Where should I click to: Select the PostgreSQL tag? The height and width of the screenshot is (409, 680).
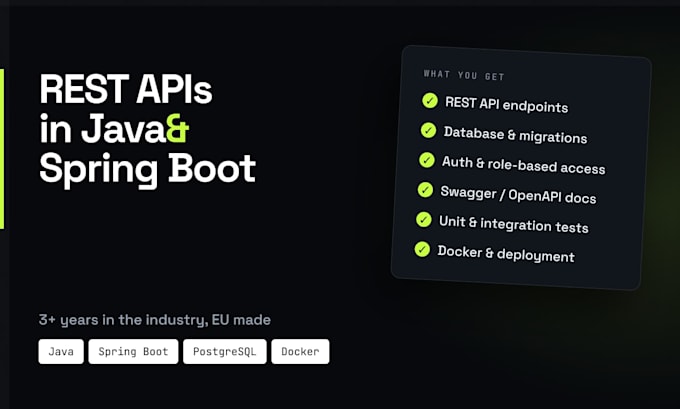point(225,351)
